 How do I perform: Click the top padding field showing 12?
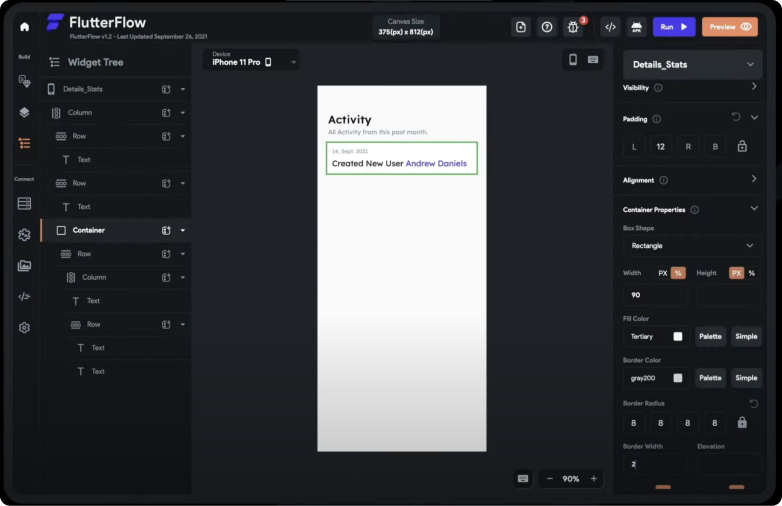coord(661,147)
